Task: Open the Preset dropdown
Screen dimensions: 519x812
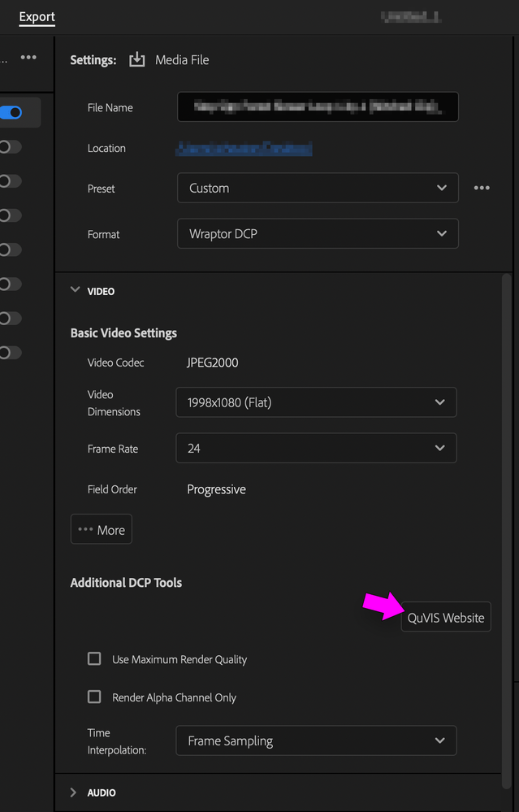Action: 318,188
